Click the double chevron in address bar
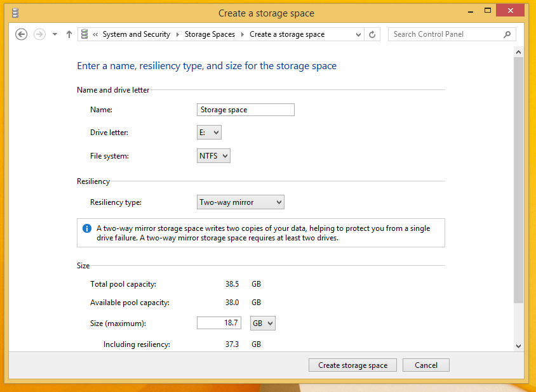 click(95, 34)
